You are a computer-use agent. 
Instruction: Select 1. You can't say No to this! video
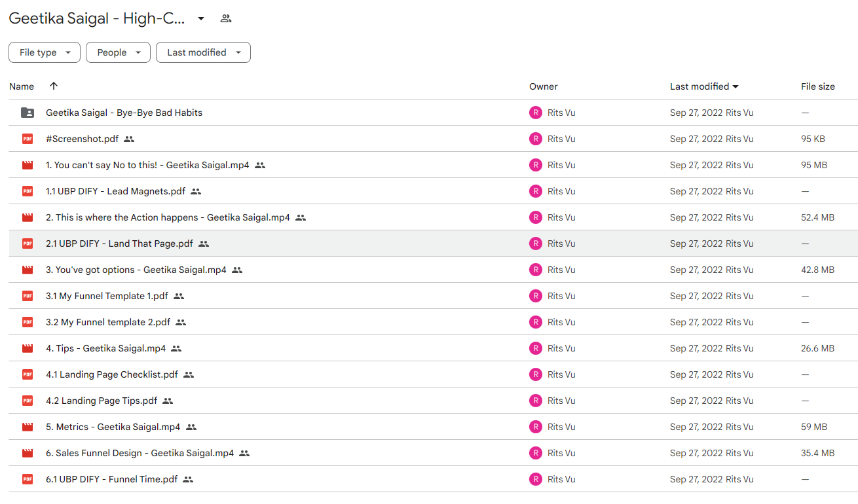pos(147,165)
